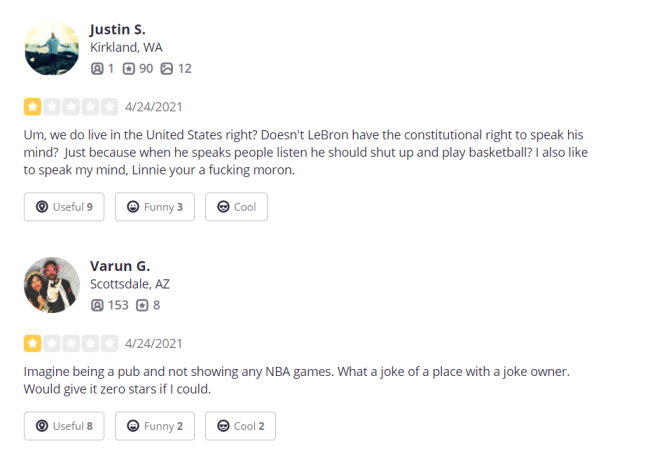
Task: Click the smiley icon on Varun's Funny button
Action: pyautogui.click(x=133, y=426)
